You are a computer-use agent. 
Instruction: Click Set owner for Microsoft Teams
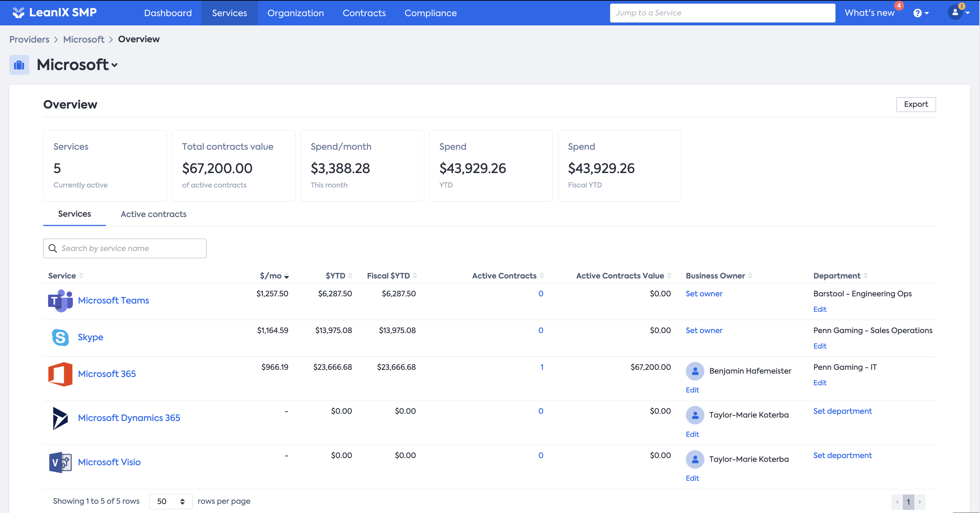(x=703, y=294)
